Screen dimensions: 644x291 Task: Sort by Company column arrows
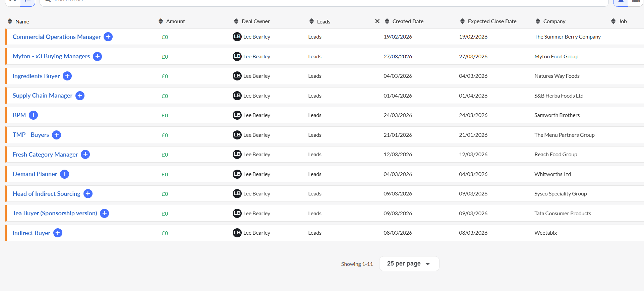click(x=538, y=21)
